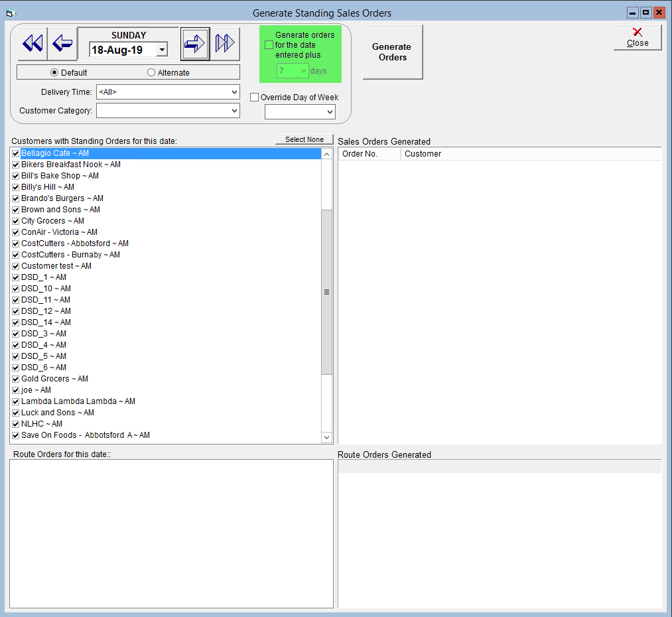
Task: Select NLHC ~ AM row
Action: tap(166, 424)
